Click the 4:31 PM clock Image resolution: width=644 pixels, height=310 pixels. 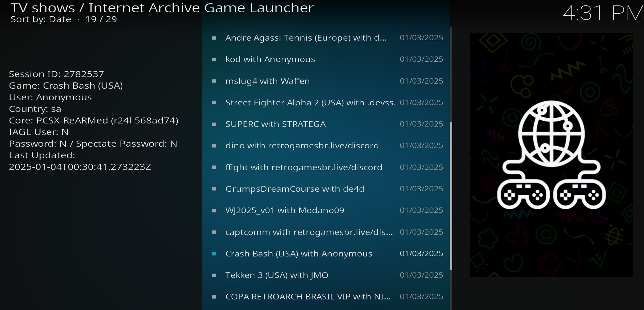[x=603, y=13]
